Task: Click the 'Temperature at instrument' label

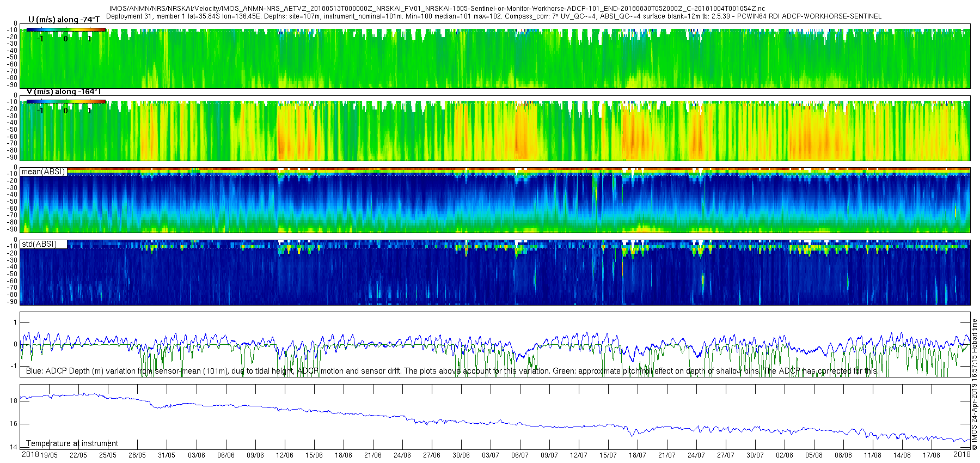Action: tap(72, 443)
